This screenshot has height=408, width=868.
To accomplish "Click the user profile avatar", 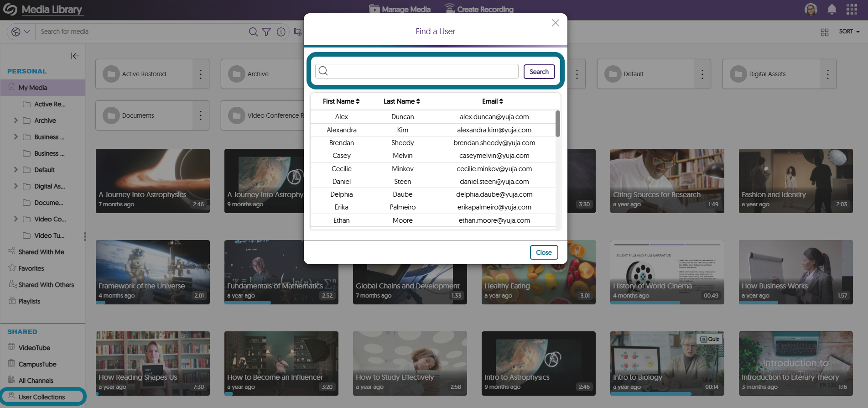I will (811, 9).
